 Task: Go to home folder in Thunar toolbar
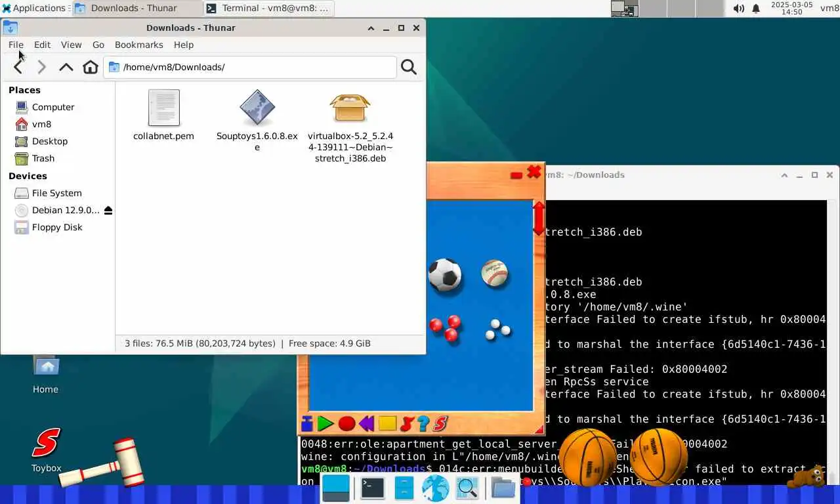tap(91, 67)
